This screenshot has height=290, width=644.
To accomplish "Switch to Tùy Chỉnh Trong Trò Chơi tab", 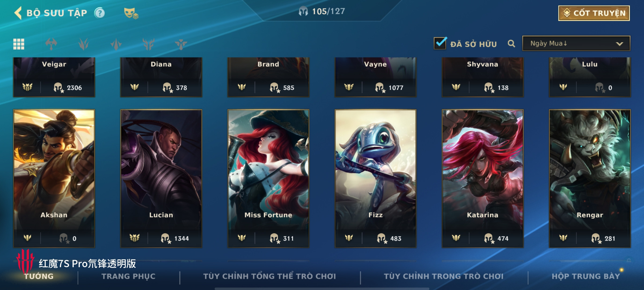I will 444,276.
